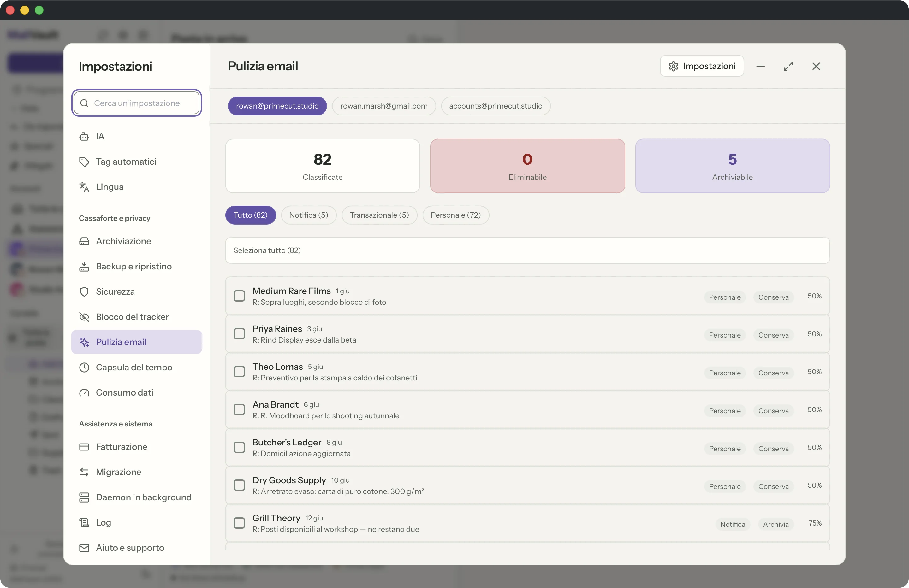Click the Fatturazione card icon

pos(84,446)
